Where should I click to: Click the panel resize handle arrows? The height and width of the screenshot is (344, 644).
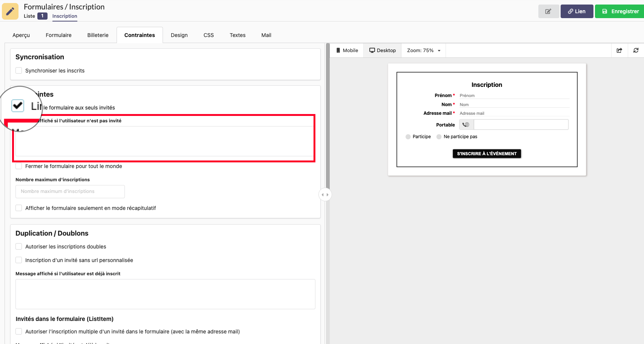325,195
